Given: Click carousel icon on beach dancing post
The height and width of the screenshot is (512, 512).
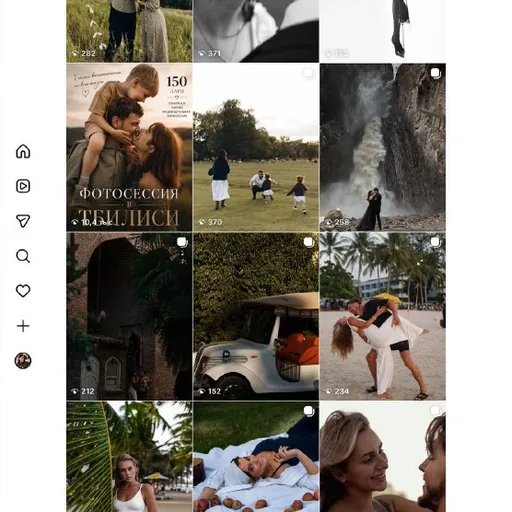Looking at the screenshot, I should click(435, 242).
